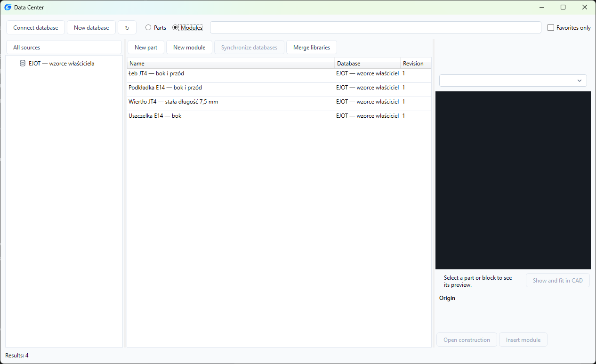Click the Data Center app logo
The height and width of the screenshot is (364, 596).
pyautogui.click(x=8, y=7)
